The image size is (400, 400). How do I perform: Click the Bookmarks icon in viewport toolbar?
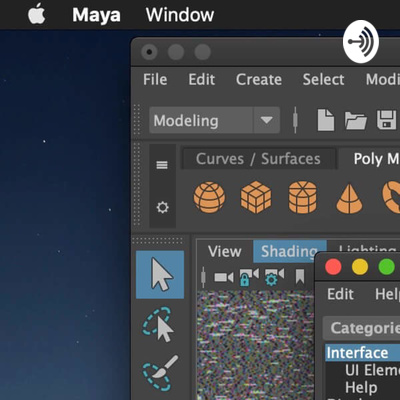pyautogui.click(x=300, y=277)
